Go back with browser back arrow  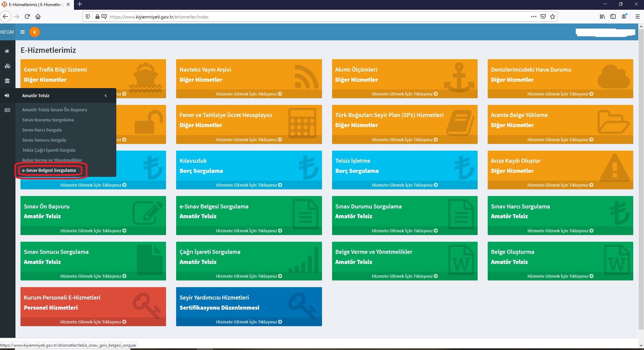pyautogui.click(x=5, y=16)
